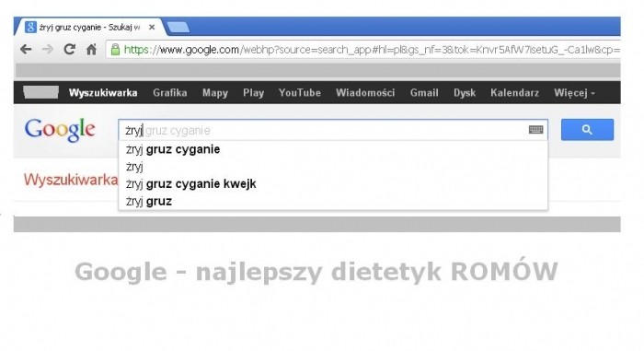
Task: Click the browser address bar URL
Action: (372, 50)
